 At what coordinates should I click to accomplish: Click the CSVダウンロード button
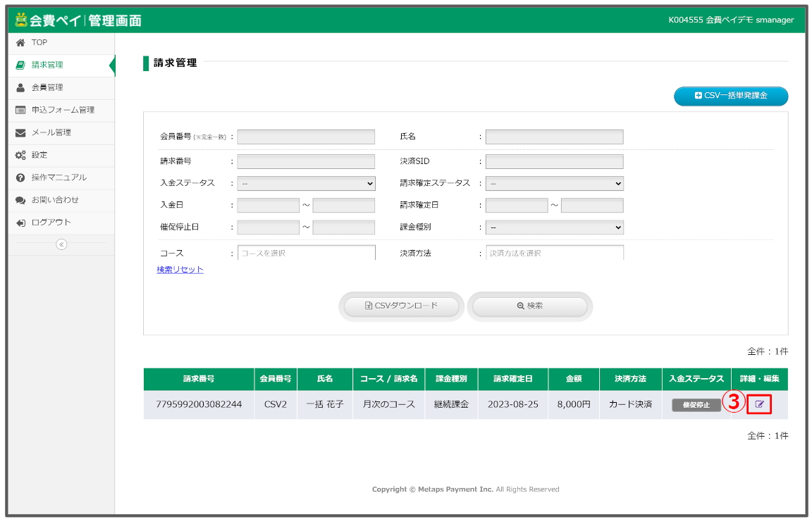pyautogui.click(x=401, y=306)
